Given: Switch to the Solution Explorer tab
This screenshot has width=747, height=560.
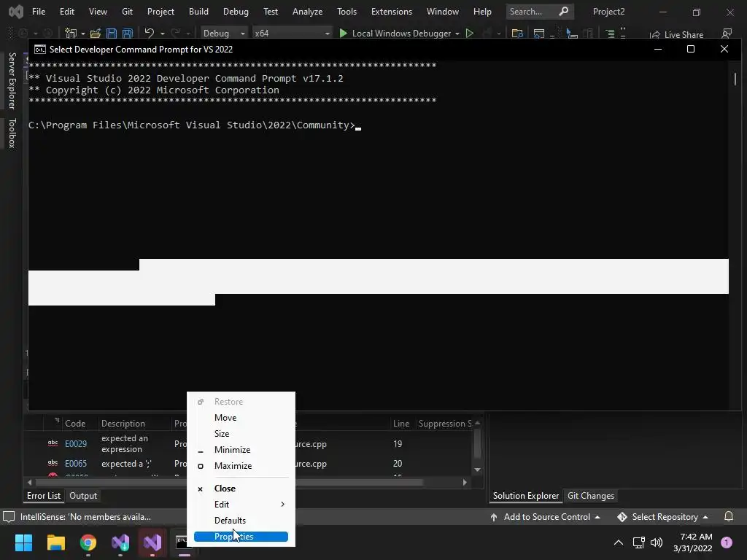Looking at the screenshot, I should click(525, 496).
